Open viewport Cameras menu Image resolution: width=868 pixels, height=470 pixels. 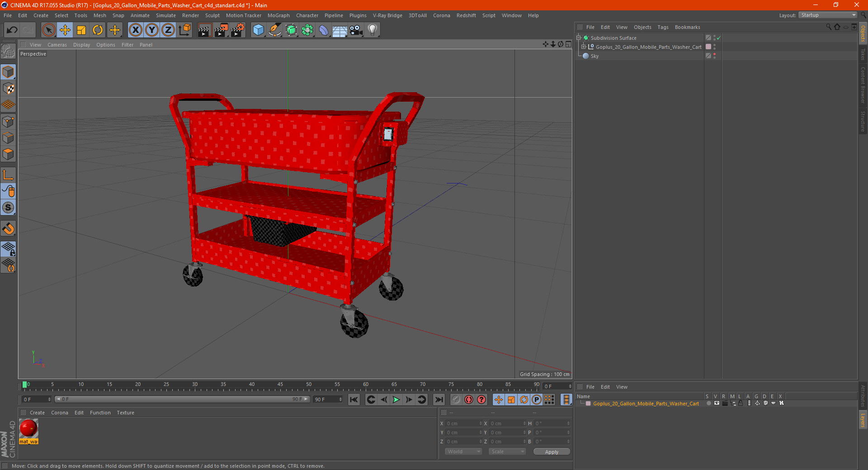tap(57, 45)
